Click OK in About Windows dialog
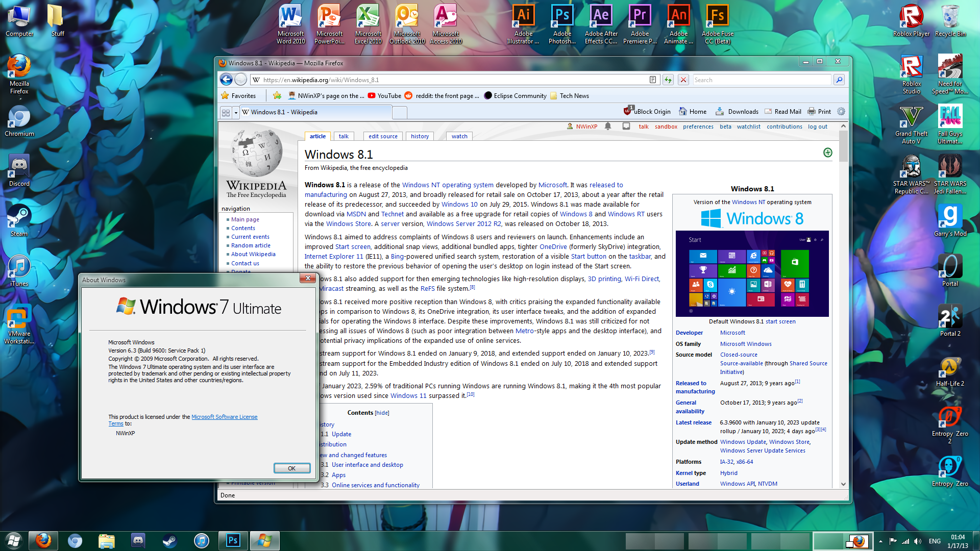The width and height of the screenshot is (980, 551). [x=291, y=468]
